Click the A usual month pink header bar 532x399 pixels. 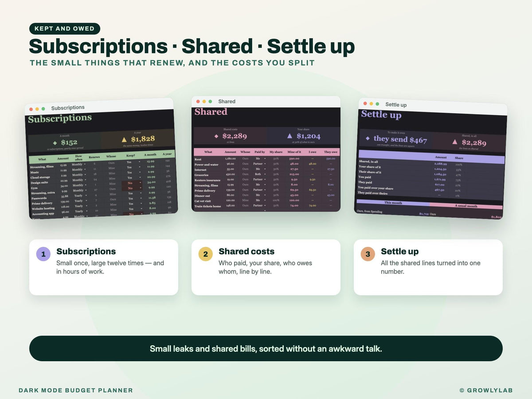(x=466, y=206)
